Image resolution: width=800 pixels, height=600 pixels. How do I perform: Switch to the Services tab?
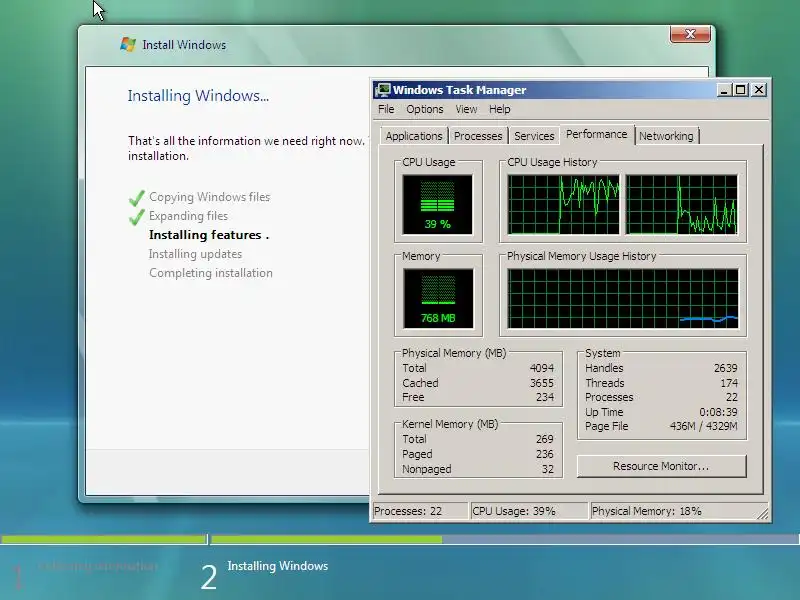pos(534,136)
